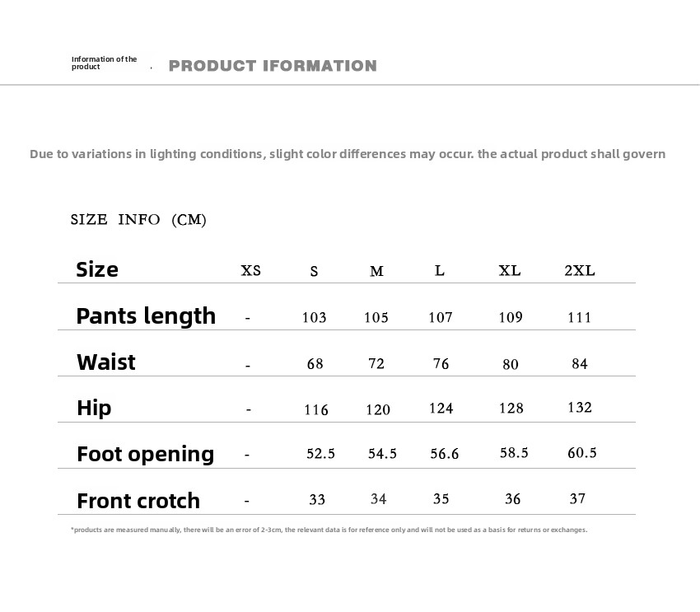Screen dimensions: 700x612
Task: Click the foot opening value 58.5
Action: (x=514, y=452)
